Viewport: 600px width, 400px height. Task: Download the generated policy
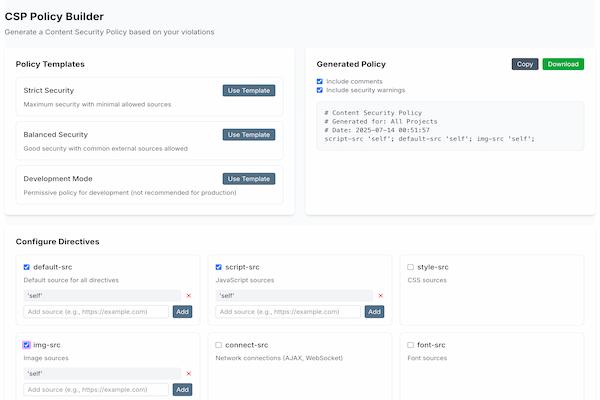(x=563, y=64)
